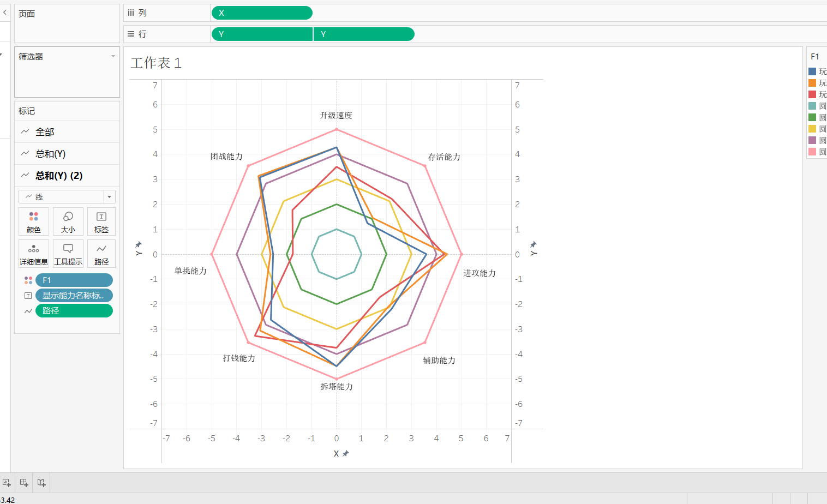This screenshot has width=827, height=504.
Task: Select the green 路径 pill
Action: coord(74,310)
